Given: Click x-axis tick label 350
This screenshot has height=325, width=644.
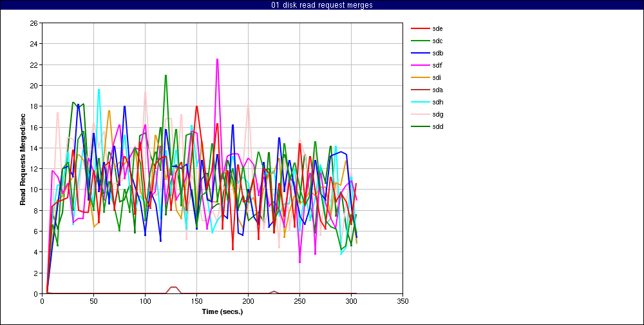Looking at the screenshot, I should [402, 301].
